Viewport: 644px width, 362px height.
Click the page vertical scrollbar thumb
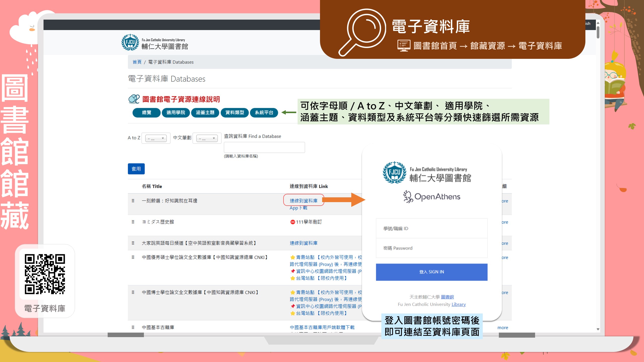598,32
